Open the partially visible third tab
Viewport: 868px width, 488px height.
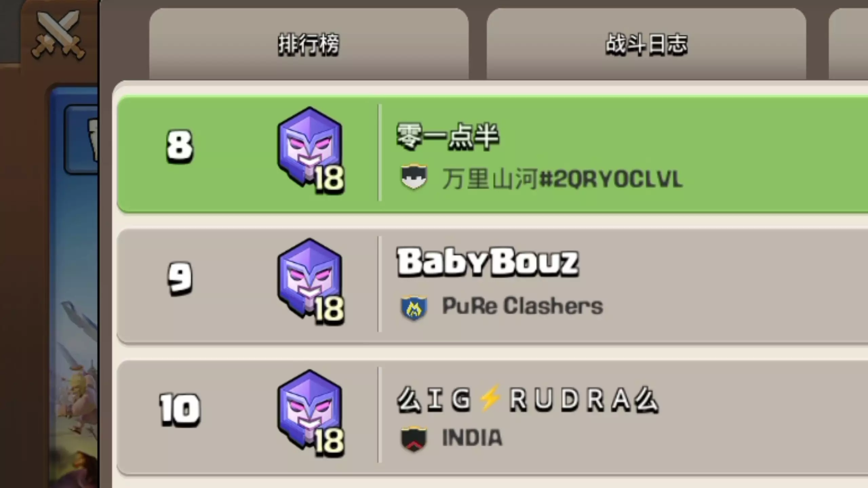coord(848,44)
